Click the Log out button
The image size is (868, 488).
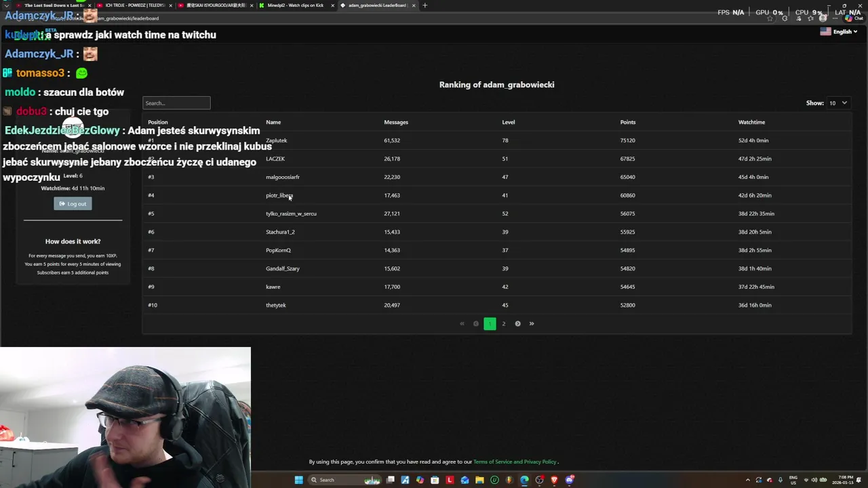73,204
